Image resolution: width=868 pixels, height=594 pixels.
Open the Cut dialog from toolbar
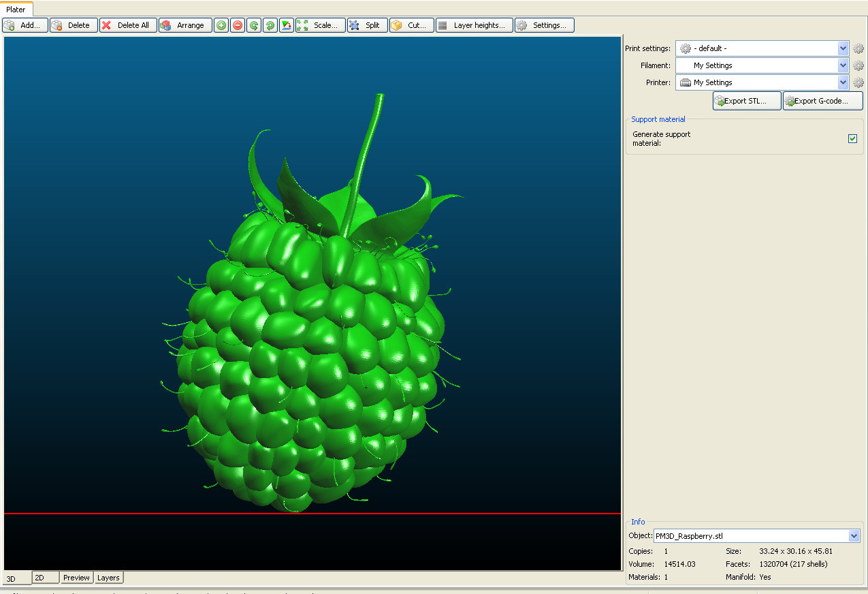412,25
